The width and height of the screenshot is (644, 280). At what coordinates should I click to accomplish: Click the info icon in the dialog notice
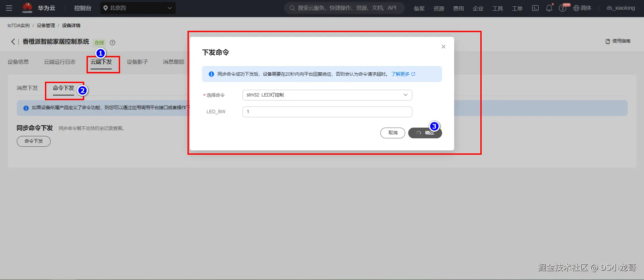pyautogui.click(x=211, y=74)
